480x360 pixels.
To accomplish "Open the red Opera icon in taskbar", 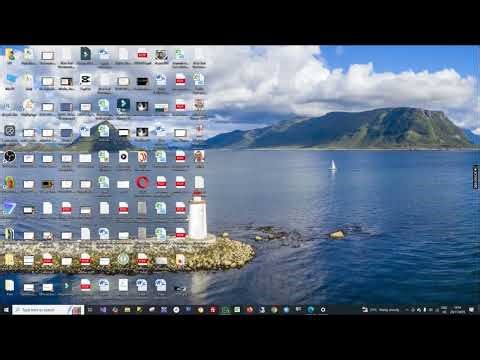I will [249, 310].
